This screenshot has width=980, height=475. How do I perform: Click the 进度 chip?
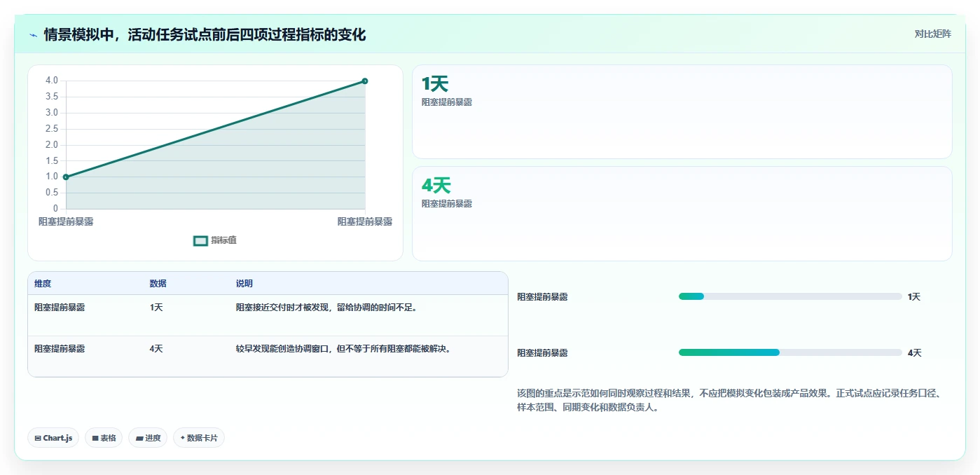pyautogui.click(x=148, y=438)
